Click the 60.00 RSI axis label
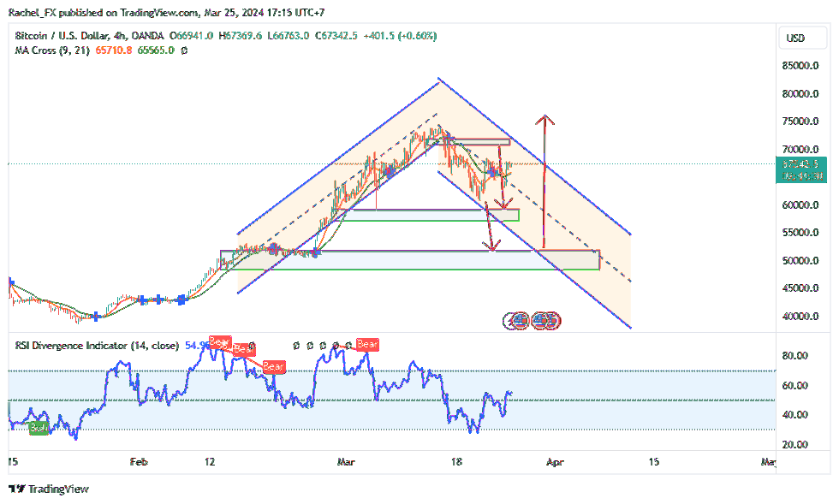 (795, 385)
